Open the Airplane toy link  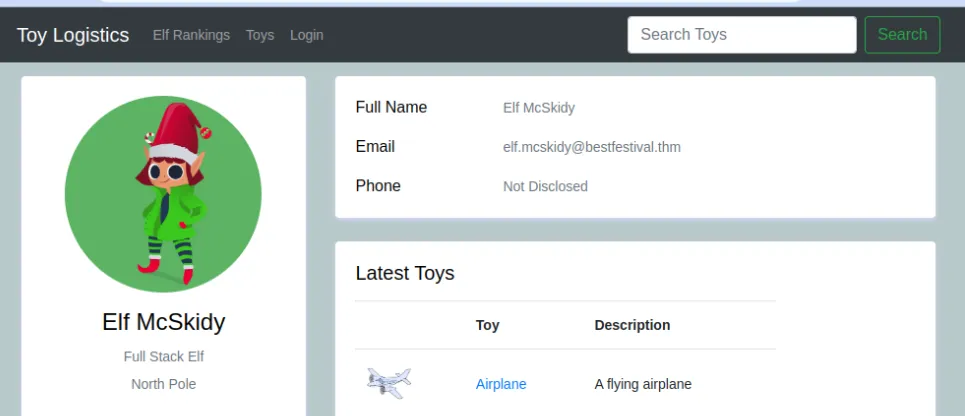click(x=501, y=384)
